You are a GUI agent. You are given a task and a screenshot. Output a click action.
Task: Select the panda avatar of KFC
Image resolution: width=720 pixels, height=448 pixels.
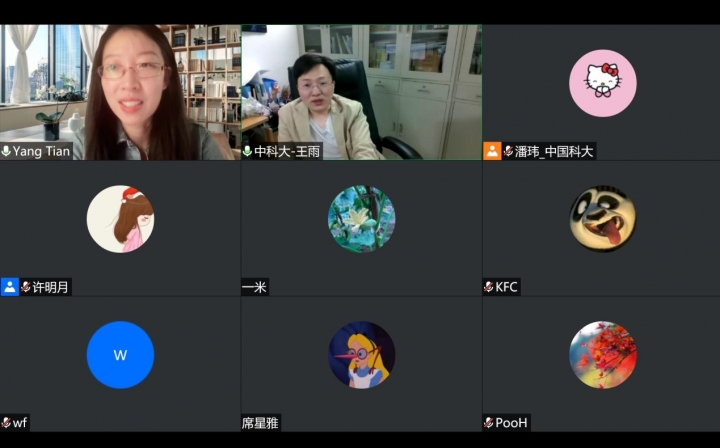[x=602, y=219]
